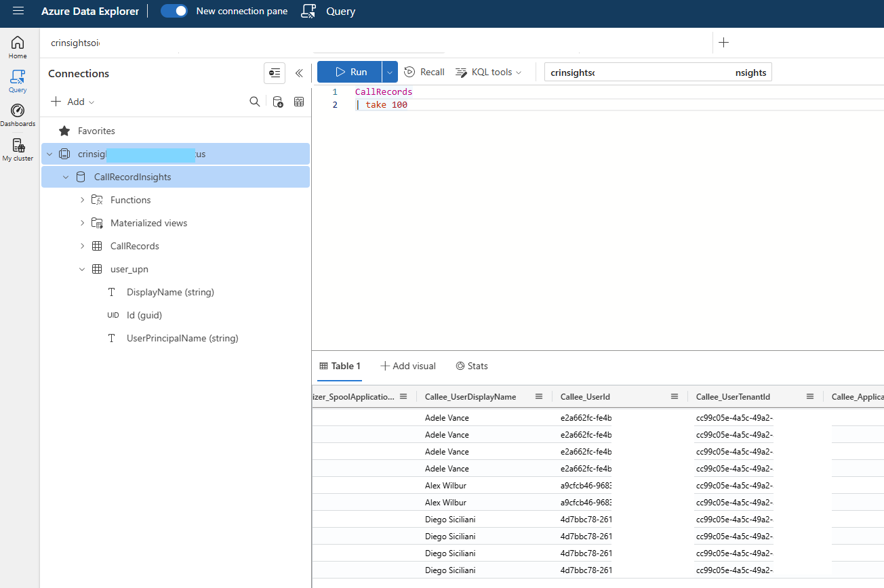The width and height of the screenshot is (884, 588).
Task: Click the first e2a662fc-fe4b user ID cell
Action: point(586,418)
